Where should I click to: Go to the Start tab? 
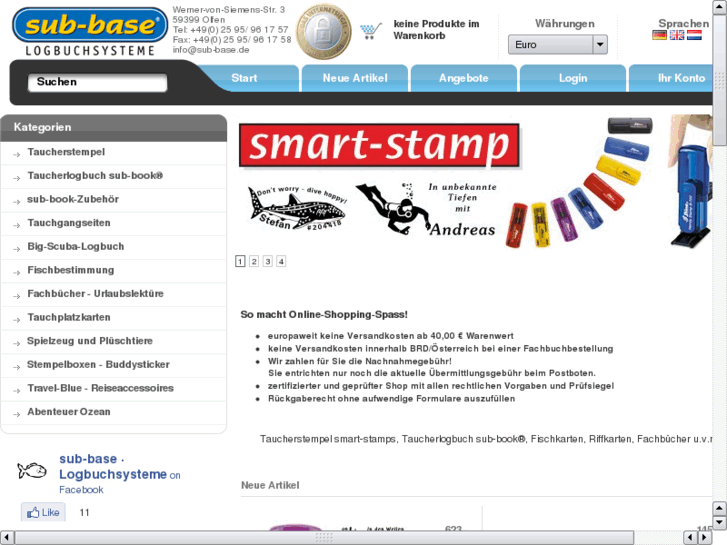244,78
